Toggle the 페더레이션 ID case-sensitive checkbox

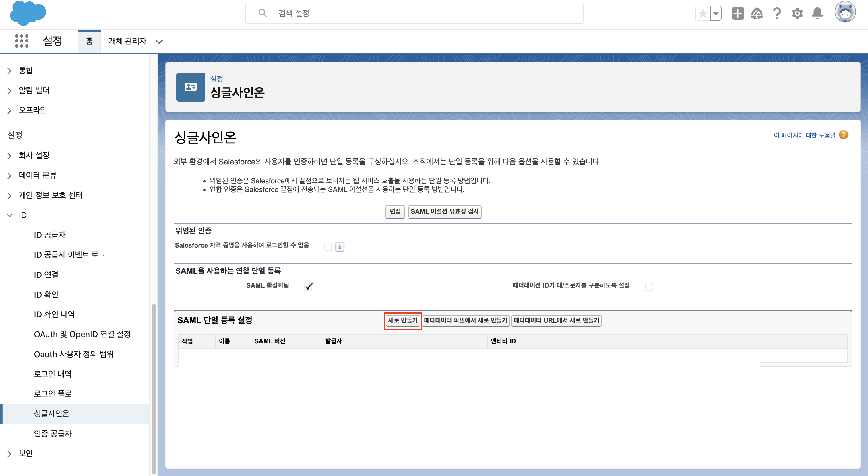pyautogui.click(x=649, y=287)
